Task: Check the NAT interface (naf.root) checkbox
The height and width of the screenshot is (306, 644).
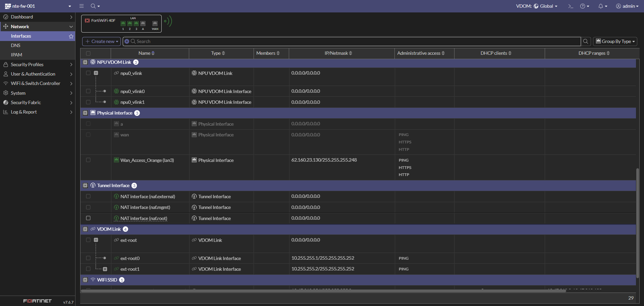Action: [88, 218]
